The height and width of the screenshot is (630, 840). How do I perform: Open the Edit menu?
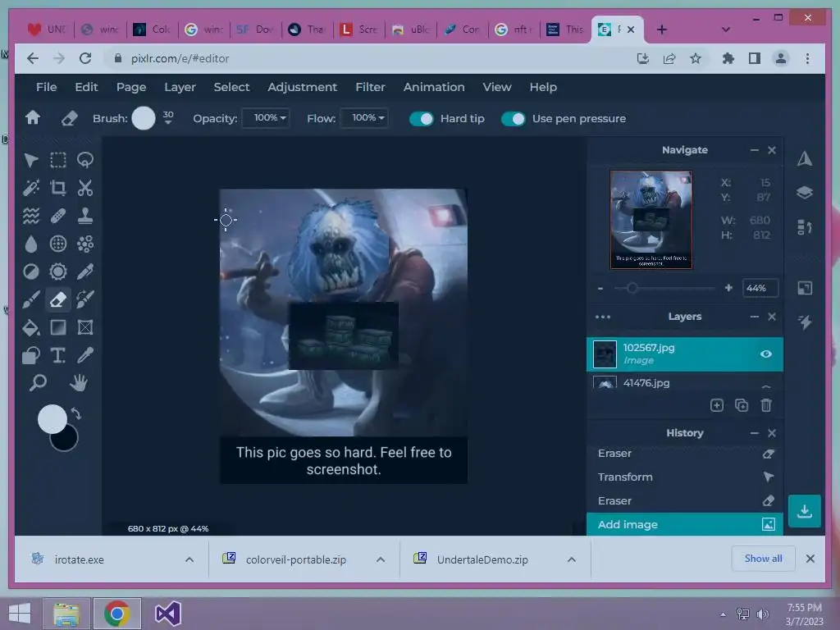(x=86, y=87)
